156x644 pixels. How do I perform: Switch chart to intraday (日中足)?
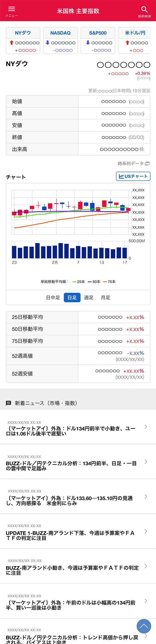pos(53,298)
